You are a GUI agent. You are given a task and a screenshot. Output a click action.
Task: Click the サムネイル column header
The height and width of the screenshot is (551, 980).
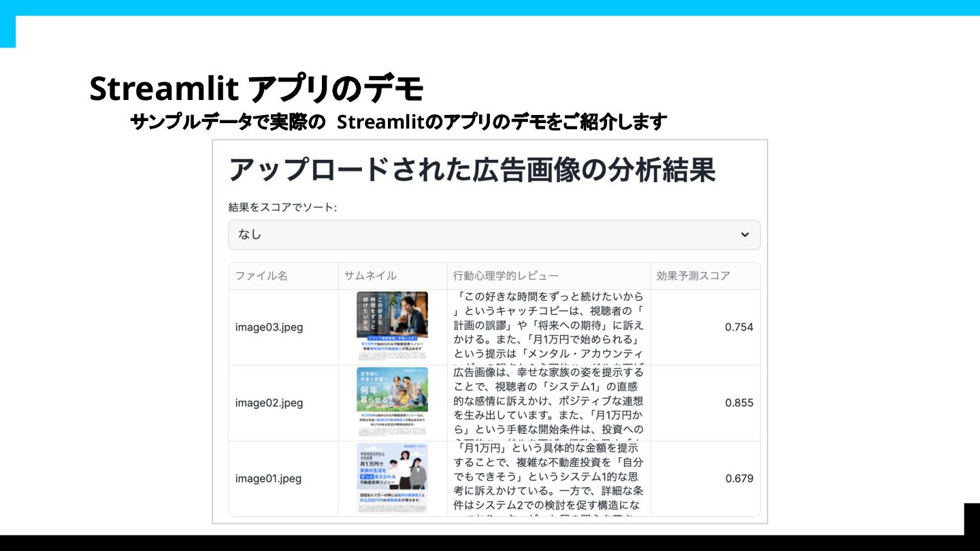pyautogui.click(x=393, y=276)
